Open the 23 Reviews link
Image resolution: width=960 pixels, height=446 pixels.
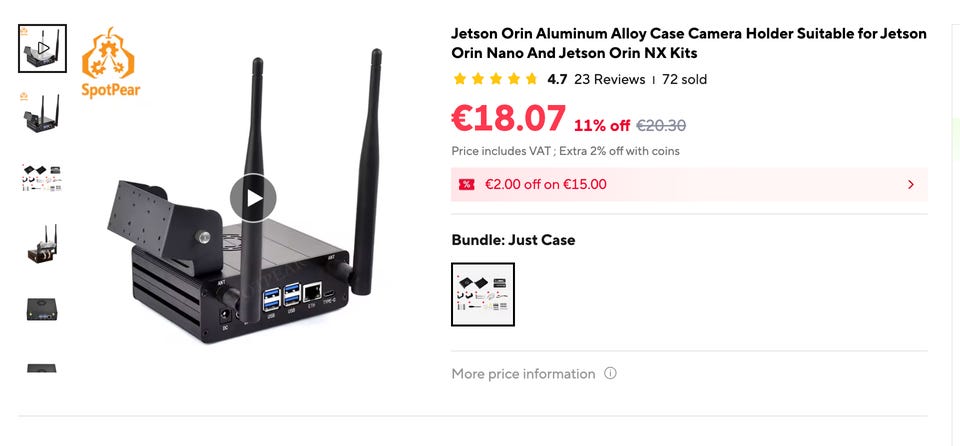(609, 79)
